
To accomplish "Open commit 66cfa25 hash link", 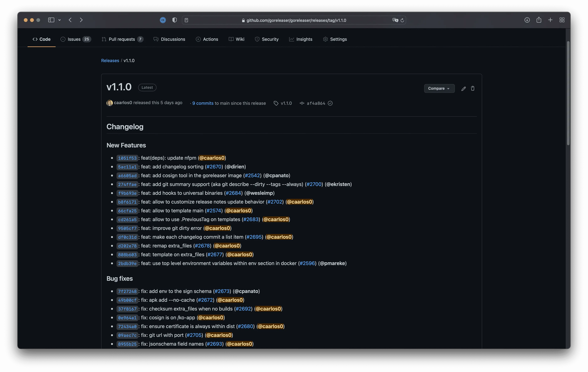I will point(127,211).
